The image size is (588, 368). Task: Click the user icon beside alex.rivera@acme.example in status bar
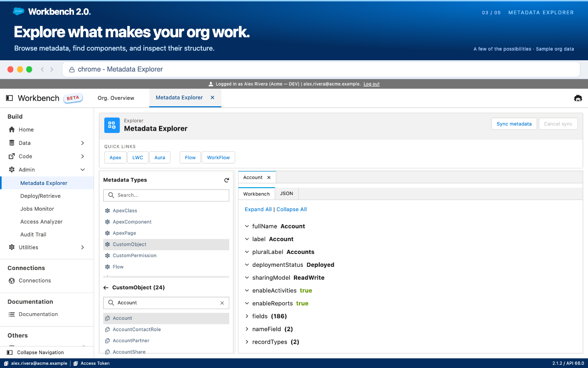(x=7, y=363)
